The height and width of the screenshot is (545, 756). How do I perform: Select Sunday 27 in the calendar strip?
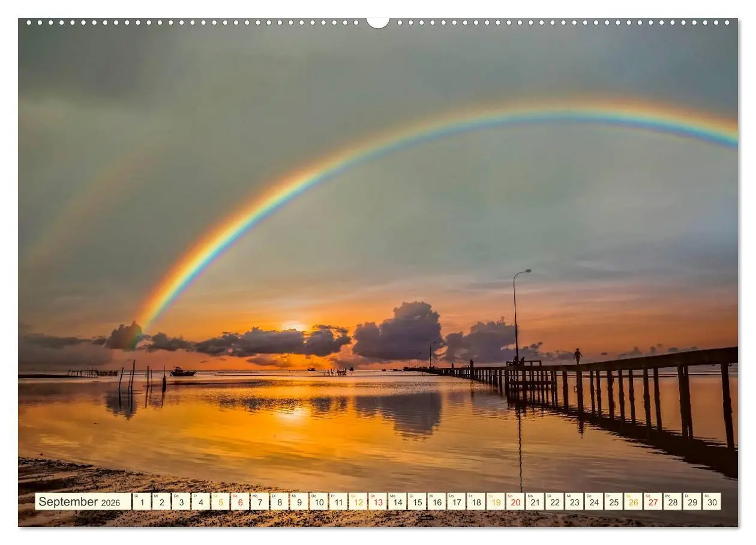(653, 502)
